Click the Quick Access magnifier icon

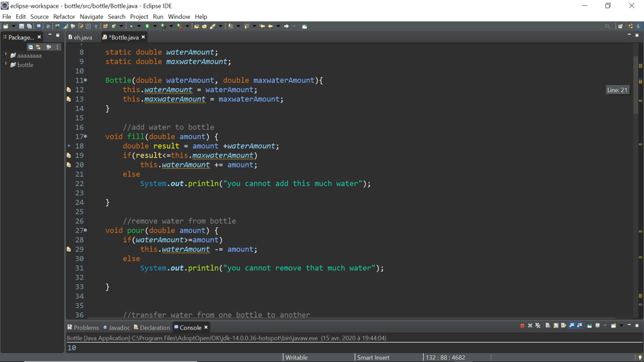pyautogui.click(x=607, y=26)
